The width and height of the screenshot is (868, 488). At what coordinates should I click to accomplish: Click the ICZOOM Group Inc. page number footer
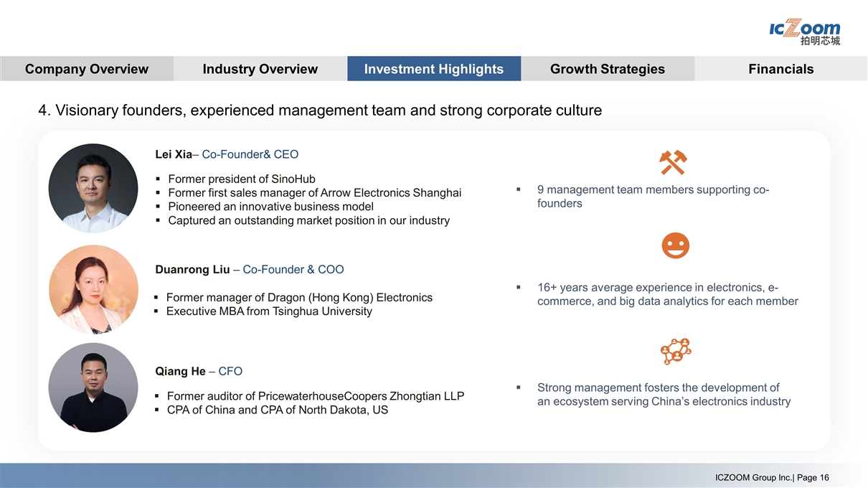[772, 478]
